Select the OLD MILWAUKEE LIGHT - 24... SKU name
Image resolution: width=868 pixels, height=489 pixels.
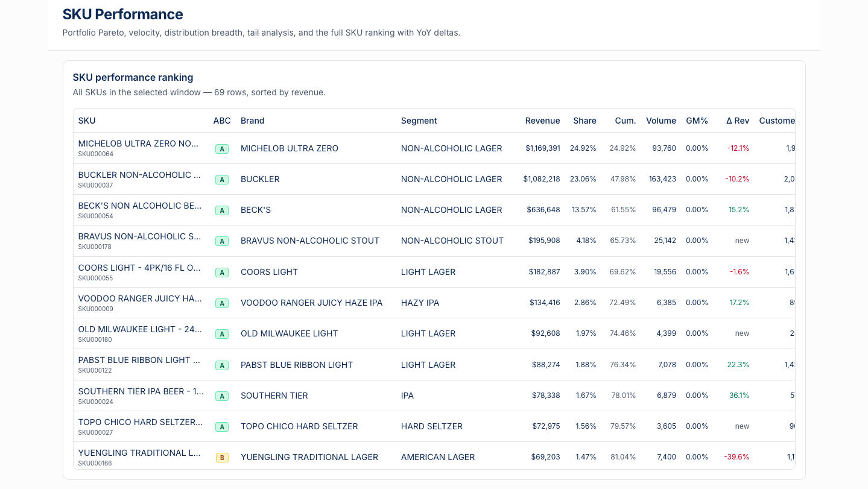pyautogui.click(x=140, y=329)
